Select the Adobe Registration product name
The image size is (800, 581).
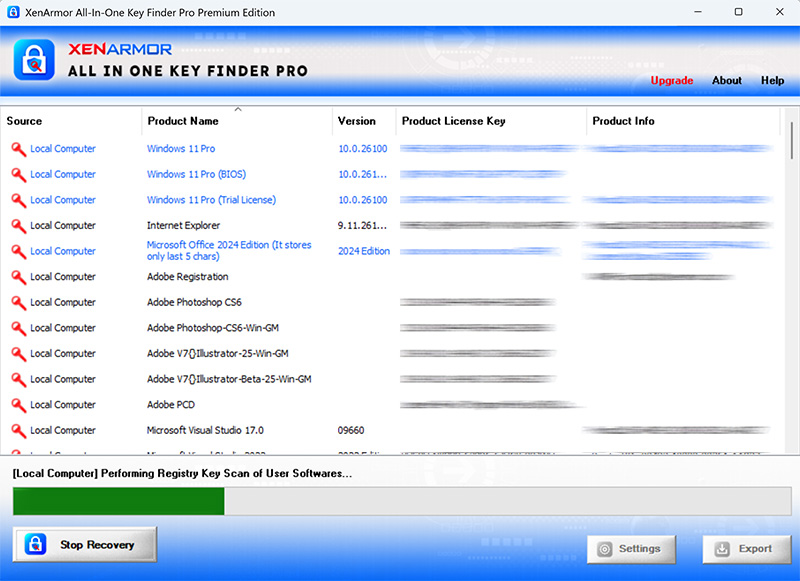(187, 277)
